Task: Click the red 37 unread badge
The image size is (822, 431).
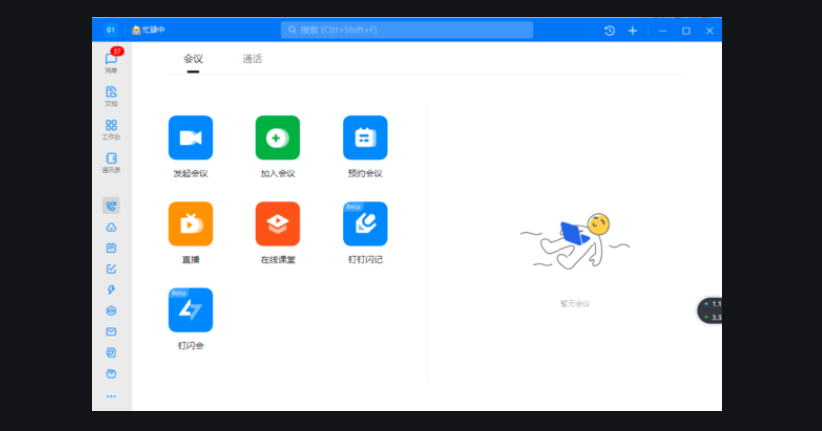Action: pyautogui.click(x=117, y=51)
